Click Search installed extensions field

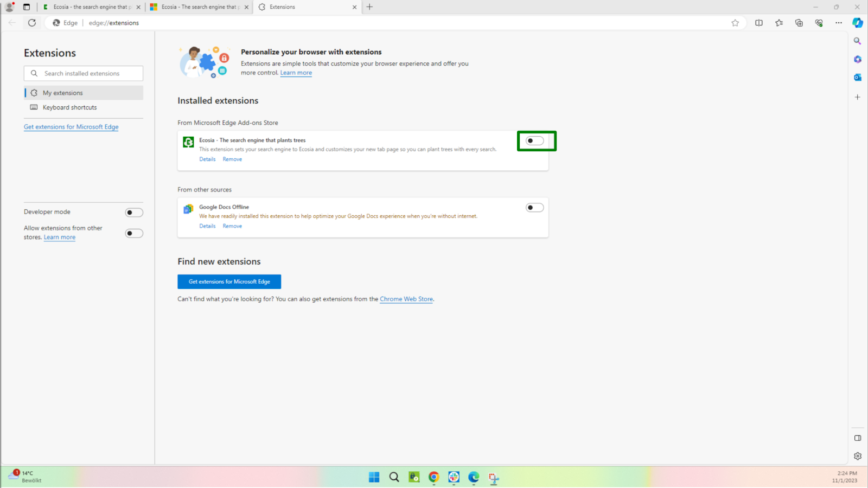[84, 73]
